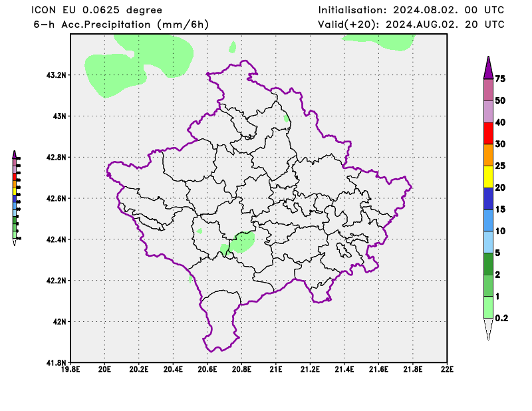532x411 pixels.
Task: Click the 42.6N latitude label
Action: click(57, 198)
